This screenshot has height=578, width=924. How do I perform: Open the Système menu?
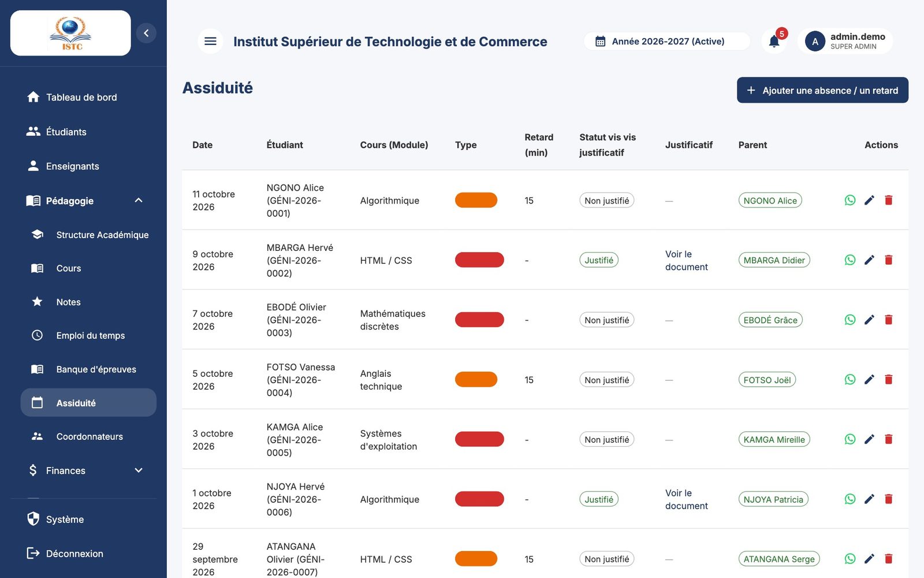click(88, 519)
